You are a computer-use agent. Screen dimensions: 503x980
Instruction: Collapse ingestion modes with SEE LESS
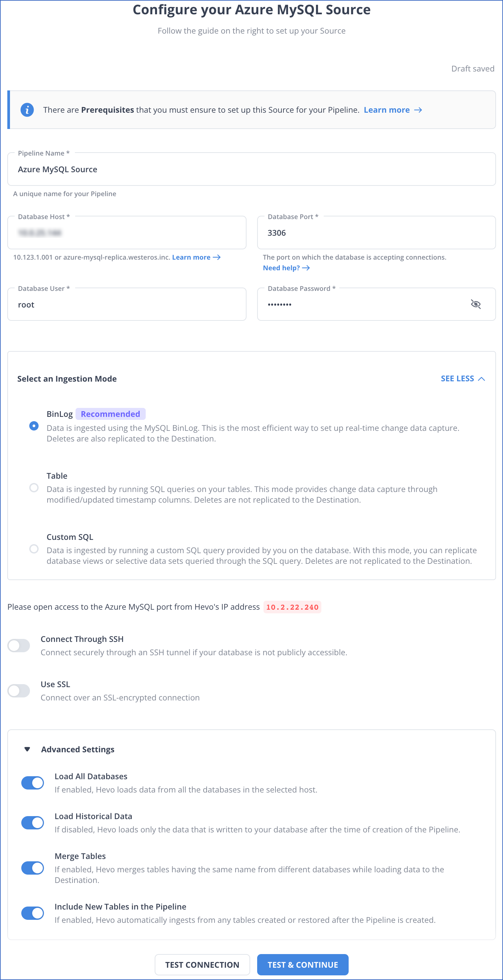(x=463, y=379)
